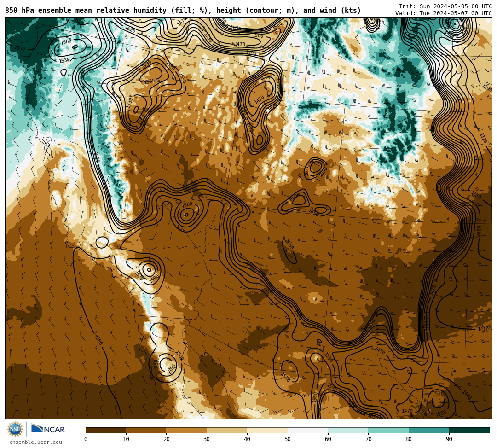The image size is (497, 448).
Task: Pick the 0–10% darkest brown colorbar segment
Action: [106, 430]
